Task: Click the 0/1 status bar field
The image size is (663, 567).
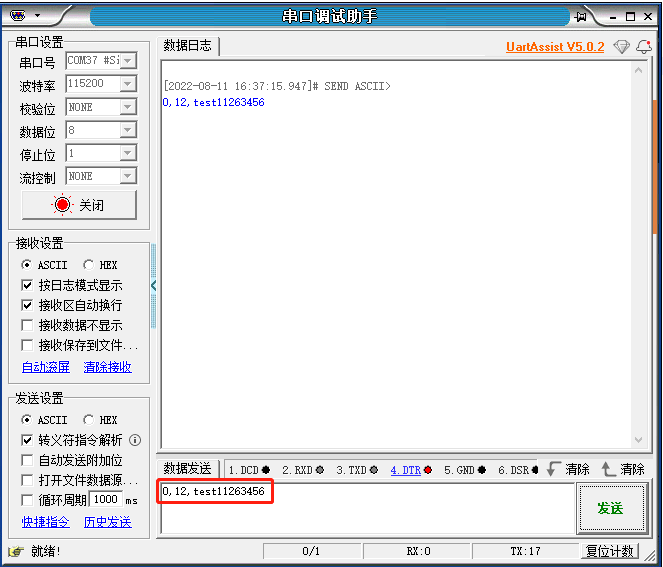Action: tap(312, 551)
